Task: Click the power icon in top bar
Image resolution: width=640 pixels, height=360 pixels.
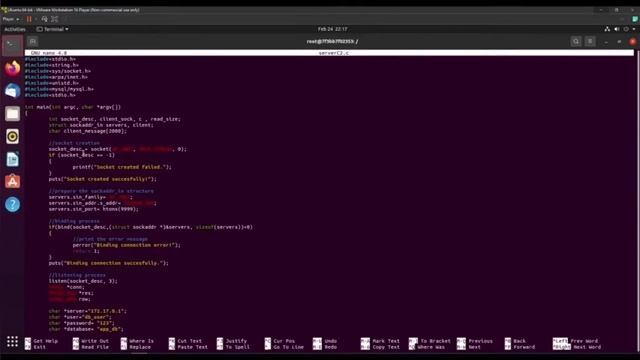Action: point(626,29)
